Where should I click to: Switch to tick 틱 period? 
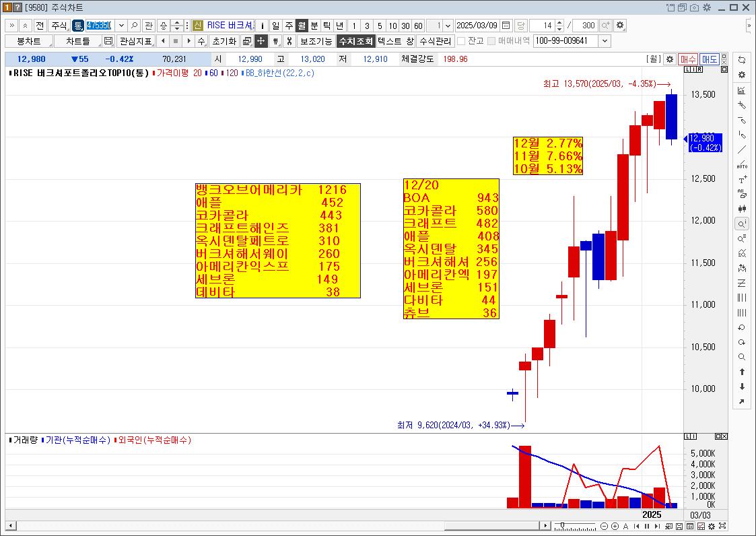[327, 26]
